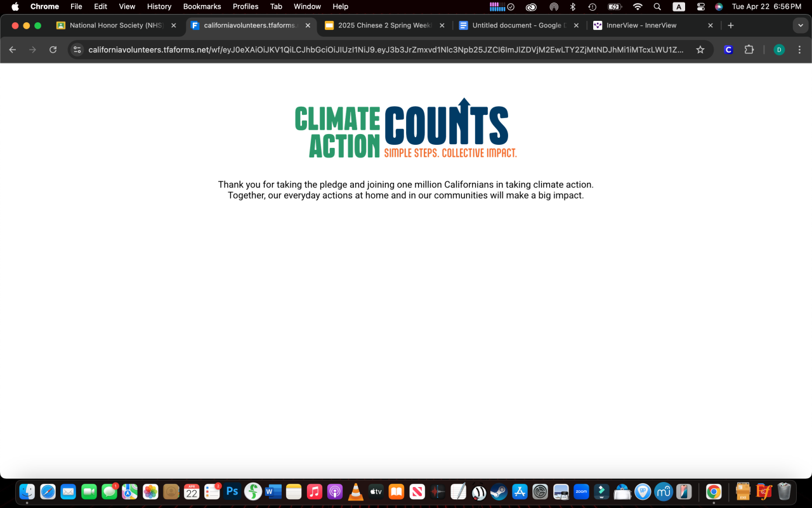Launch Photoshop from the Dock

click(232, 491)
